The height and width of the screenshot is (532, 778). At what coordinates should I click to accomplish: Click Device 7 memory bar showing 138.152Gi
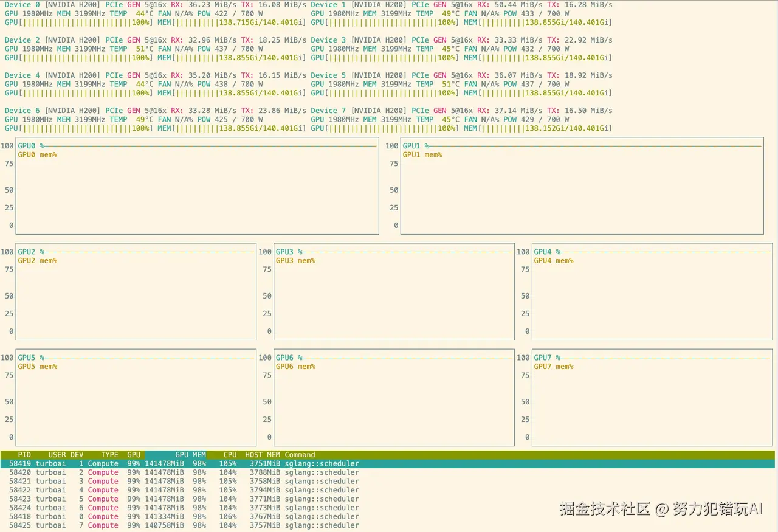click(x=538, y=128)
